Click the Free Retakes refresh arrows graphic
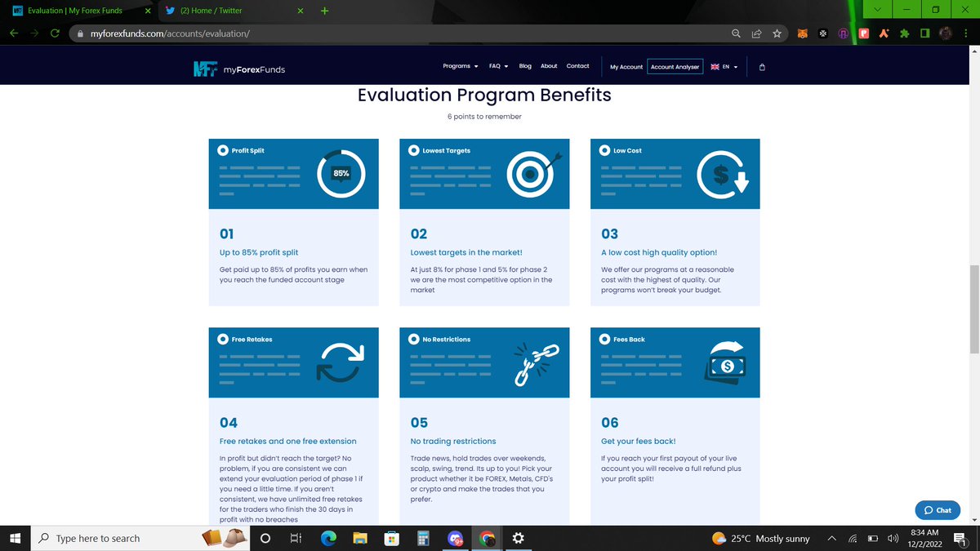The width and height of the screenshot is (980, 551). pos(341,362)
